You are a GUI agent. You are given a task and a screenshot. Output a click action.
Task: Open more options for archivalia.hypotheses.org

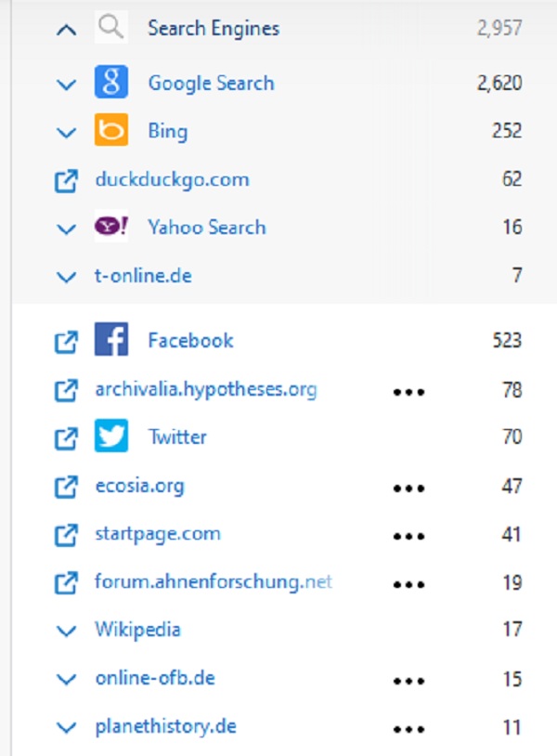pos(408,391)
